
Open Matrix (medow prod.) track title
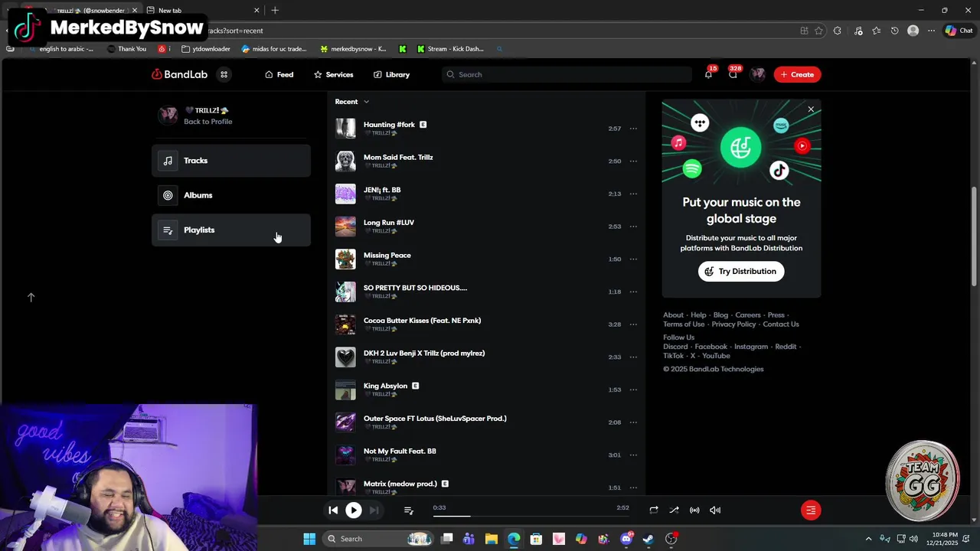pos(400,484)
